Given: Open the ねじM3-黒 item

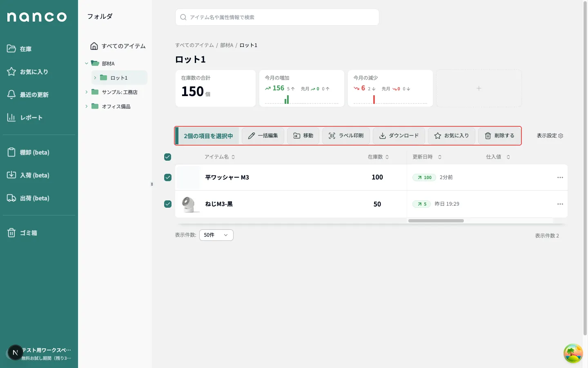Looking at the screenshot, I should pyautogui.click(x=219, y=204).
